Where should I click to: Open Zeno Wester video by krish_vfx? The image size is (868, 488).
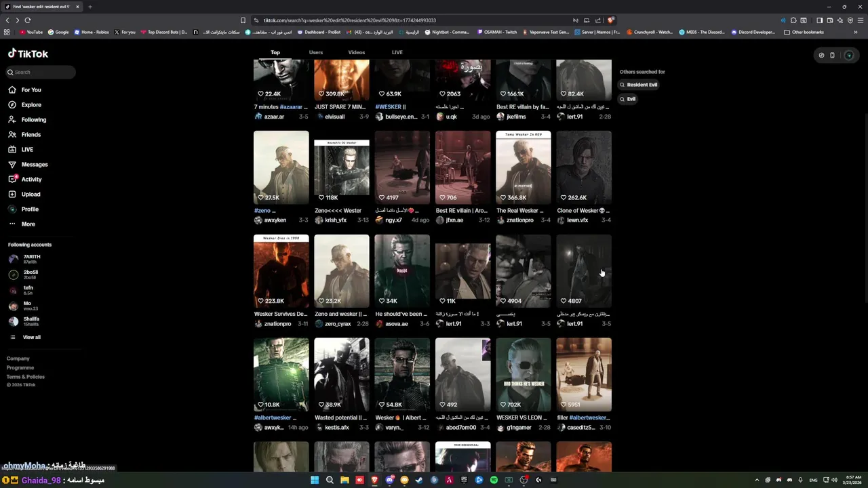click(342, 167)
